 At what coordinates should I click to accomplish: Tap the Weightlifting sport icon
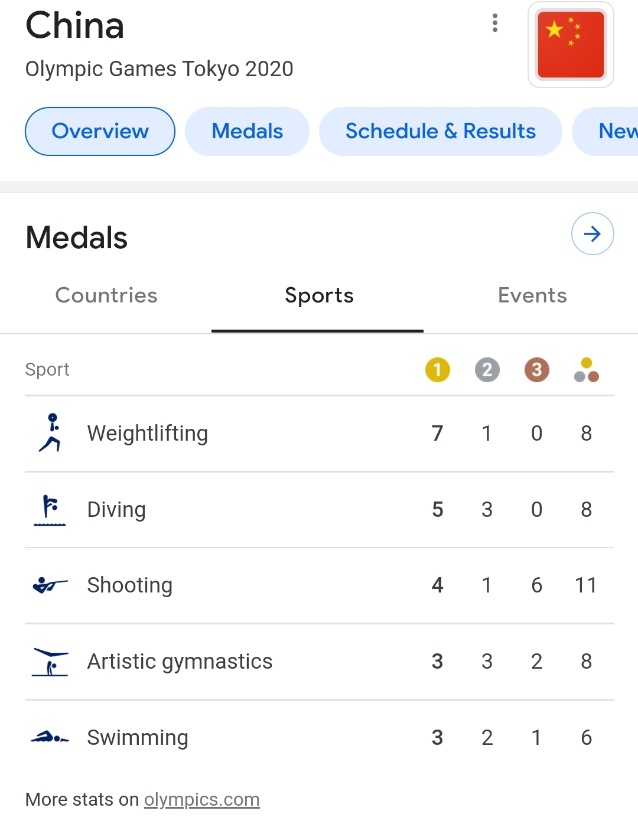(x=51, y=433)
